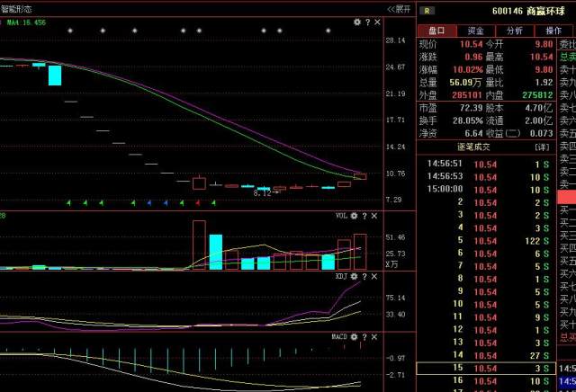
Task: Open VOL indicator settings gear
Action: click(x=354, y=216)
